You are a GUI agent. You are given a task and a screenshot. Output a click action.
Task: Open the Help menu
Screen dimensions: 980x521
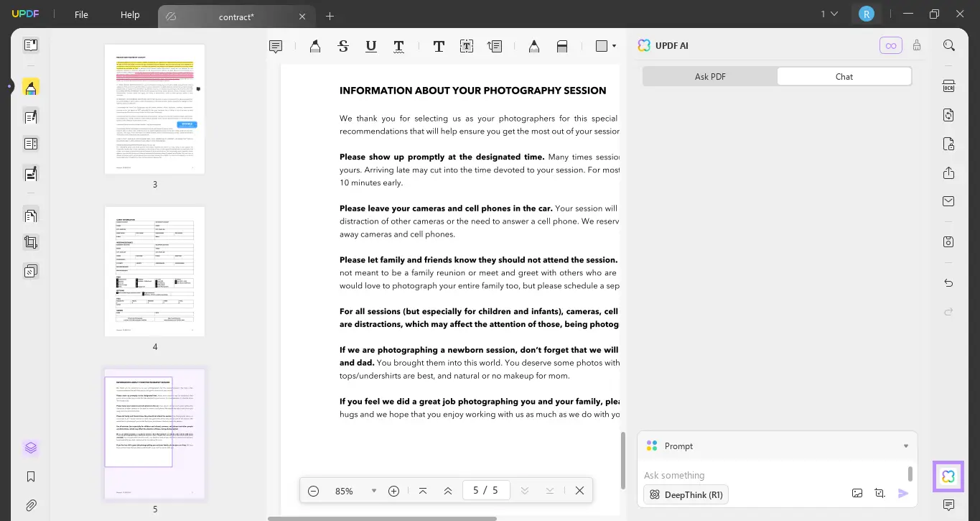click(130, 14)
